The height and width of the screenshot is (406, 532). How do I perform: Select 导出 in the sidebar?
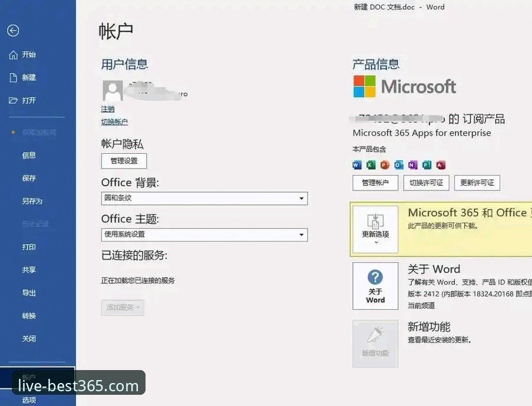pyautogui.click(x=29, y=293)
